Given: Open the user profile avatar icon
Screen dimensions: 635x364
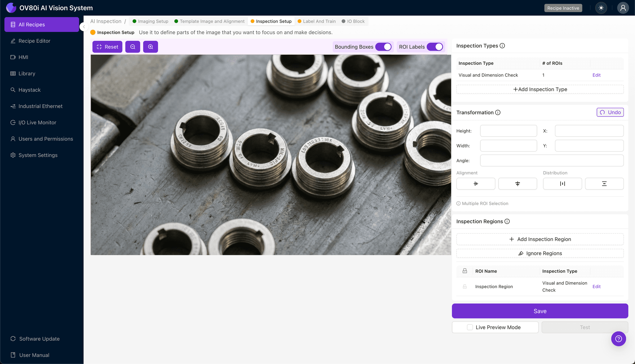Looking at the screenshot, I should [623, 8].
